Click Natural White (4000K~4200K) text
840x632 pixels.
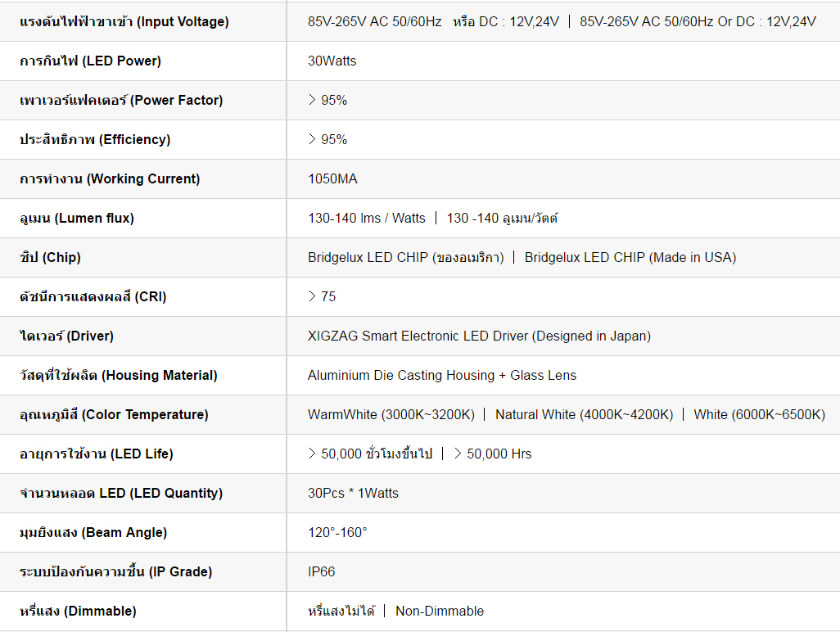click(584, 415)
